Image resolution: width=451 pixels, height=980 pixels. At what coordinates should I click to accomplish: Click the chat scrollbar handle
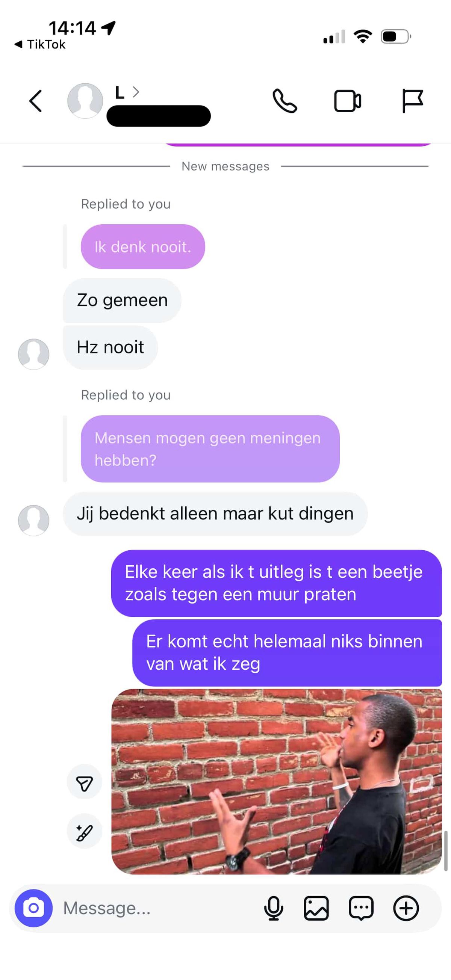point(445,851)
